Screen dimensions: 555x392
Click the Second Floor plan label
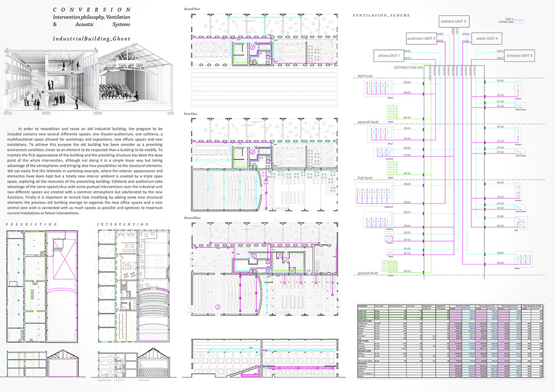[193, 10]
